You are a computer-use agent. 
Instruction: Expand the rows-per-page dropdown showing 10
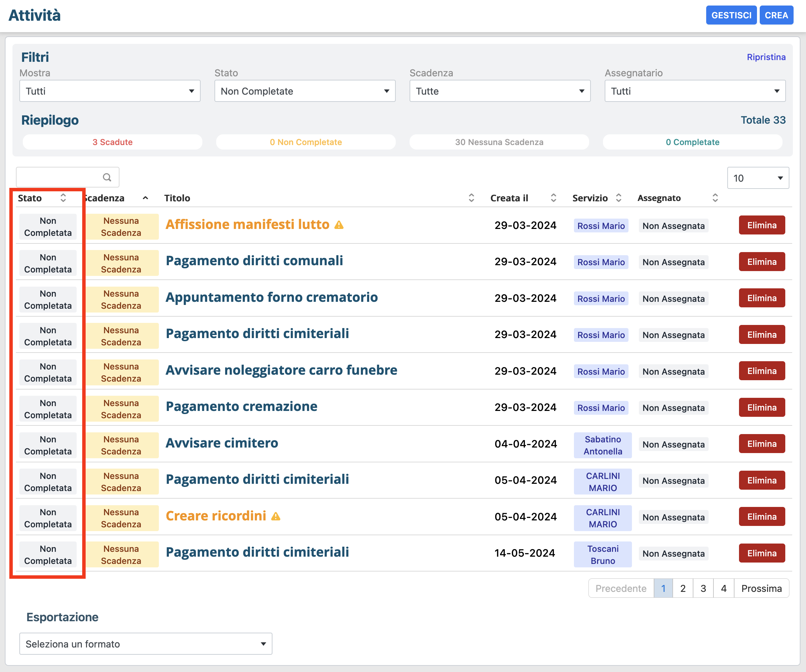758,178
